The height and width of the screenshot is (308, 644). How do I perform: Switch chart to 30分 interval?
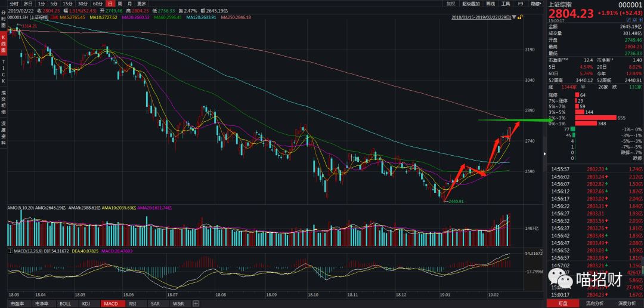tap(82, 4)
